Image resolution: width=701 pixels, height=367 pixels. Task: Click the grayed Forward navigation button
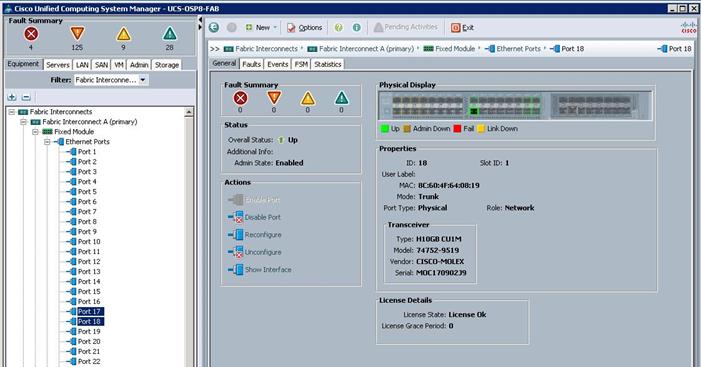tap(232, 28)
